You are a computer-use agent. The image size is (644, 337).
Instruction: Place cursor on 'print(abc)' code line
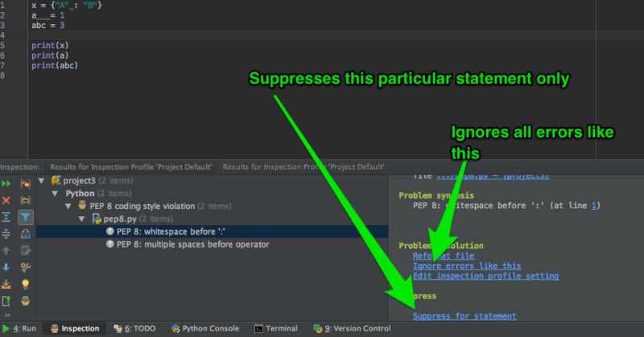pyautogui.click(x=55, y=66)
